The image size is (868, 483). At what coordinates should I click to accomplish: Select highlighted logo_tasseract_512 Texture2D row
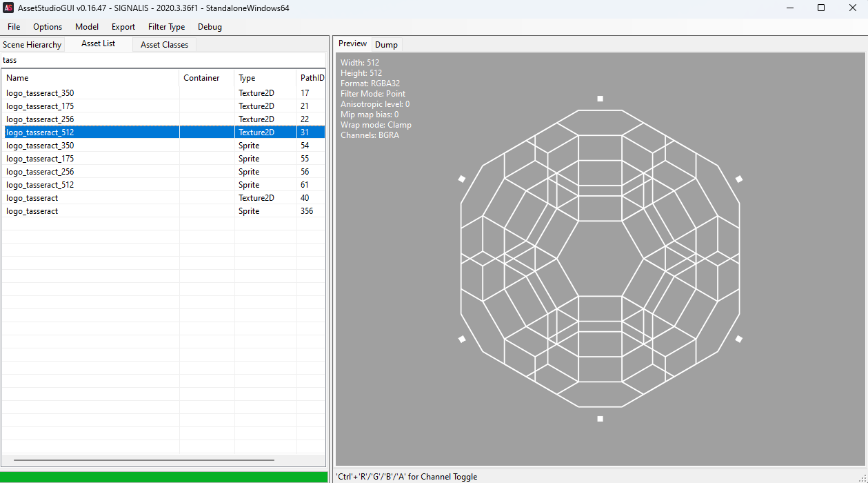[x=163, y=132]
